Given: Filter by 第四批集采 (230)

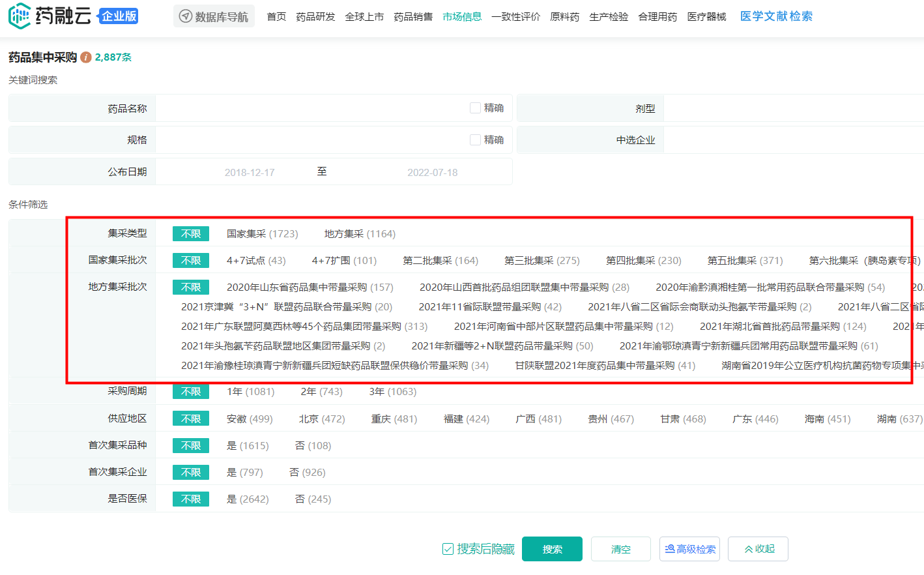Looking at the screenshot, I should 644,260.
